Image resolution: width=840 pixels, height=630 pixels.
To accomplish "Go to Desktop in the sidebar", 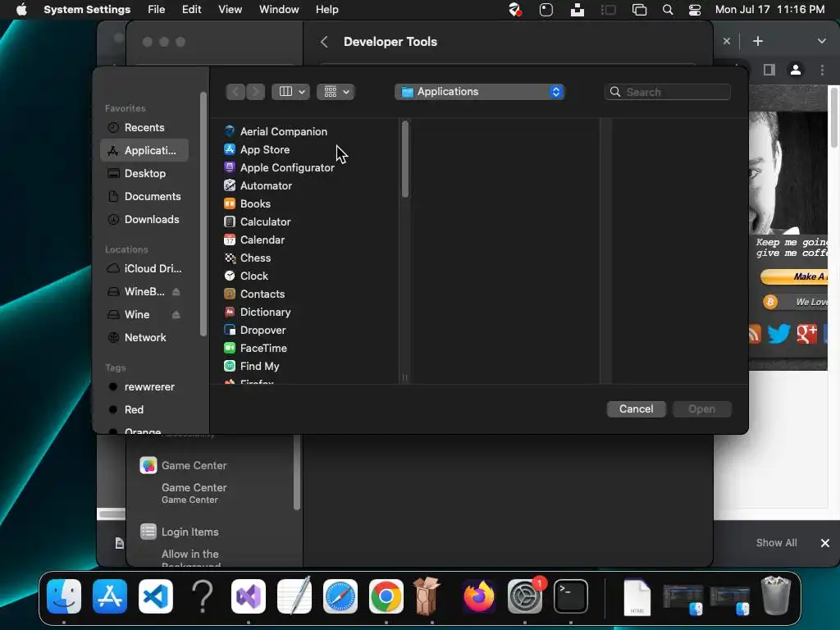I will tap(144, 174).
